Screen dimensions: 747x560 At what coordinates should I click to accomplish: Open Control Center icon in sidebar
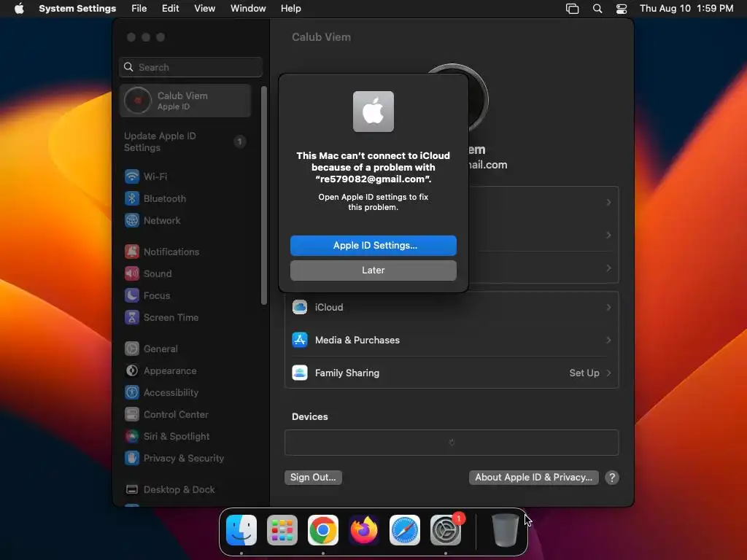click(x=132, y=414)
